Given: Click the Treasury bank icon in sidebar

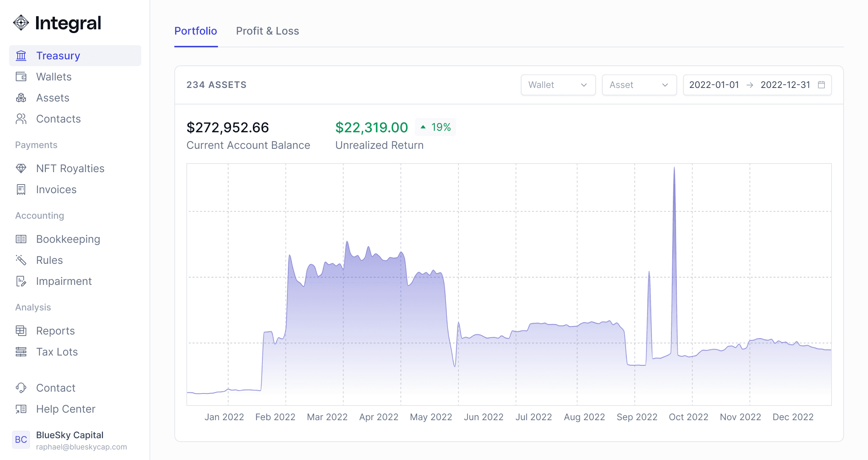Looking at the screenshot, I should pos(21,56).
